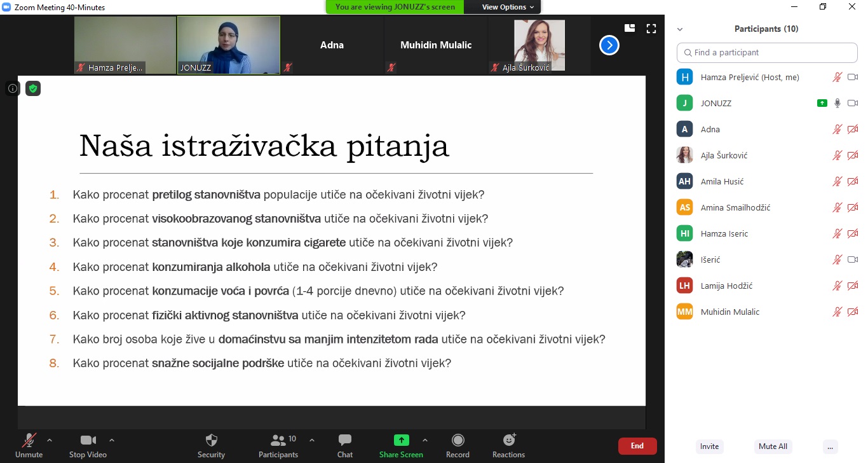Image resolution: width=868 pixels, height=463 pixels.
Task: Collapse the Participants panel chevron
Action: point(680,29)
